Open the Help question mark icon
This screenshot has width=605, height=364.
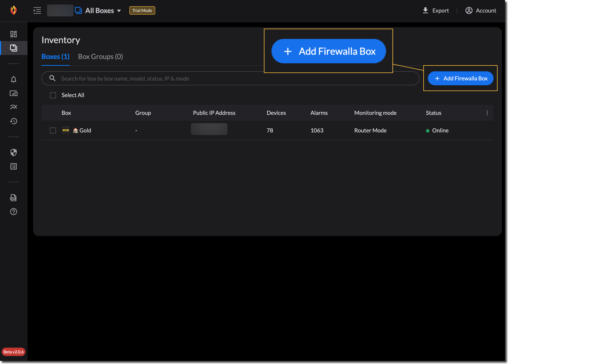[x=14, y=212]
